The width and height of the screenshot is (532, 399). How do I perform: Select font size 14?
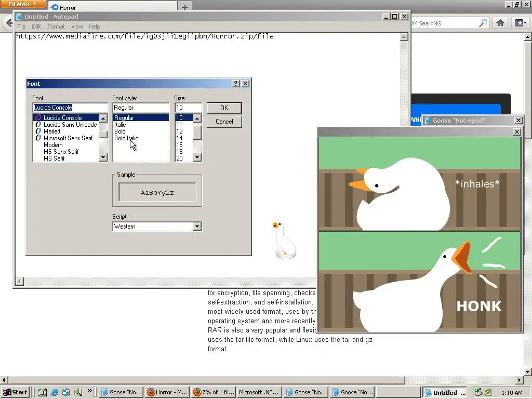pos(184,138)
